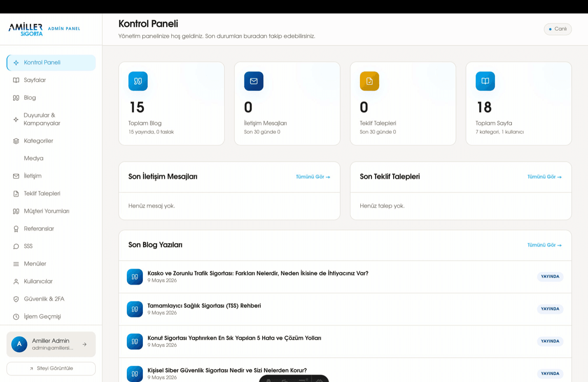This screenshot has height=382, width=588.
Task: Click the '15 yayında, 0 taslak' text
Action: click(151, 132)
